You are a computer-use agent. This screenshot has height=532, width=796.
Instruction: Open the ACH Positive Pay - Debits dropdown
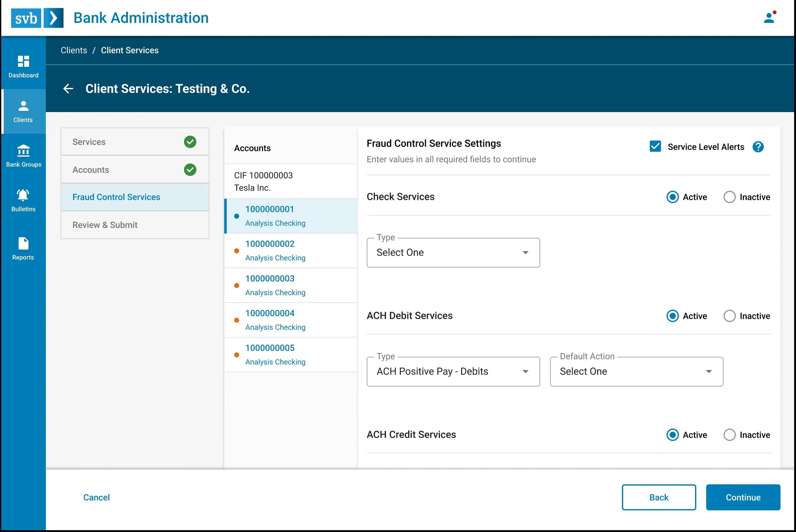(453, 372)
